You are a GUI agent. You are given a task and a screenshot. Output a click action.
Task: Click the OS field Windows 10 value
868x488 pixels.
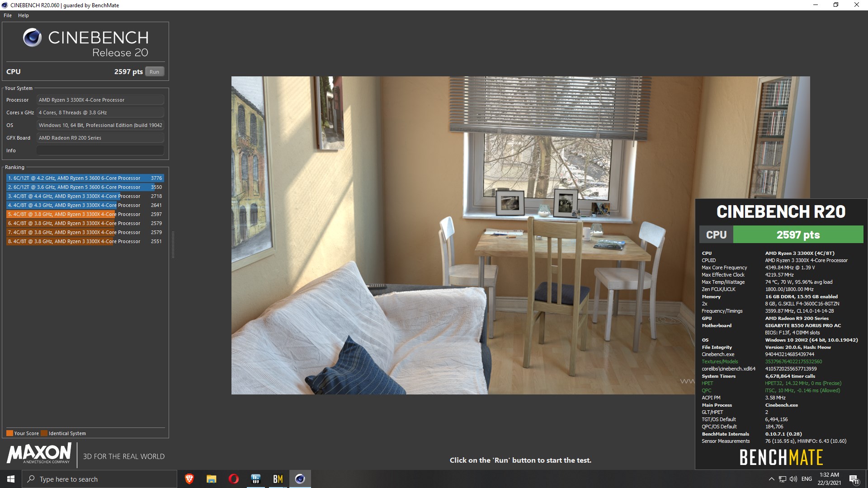tap(100, 125)
